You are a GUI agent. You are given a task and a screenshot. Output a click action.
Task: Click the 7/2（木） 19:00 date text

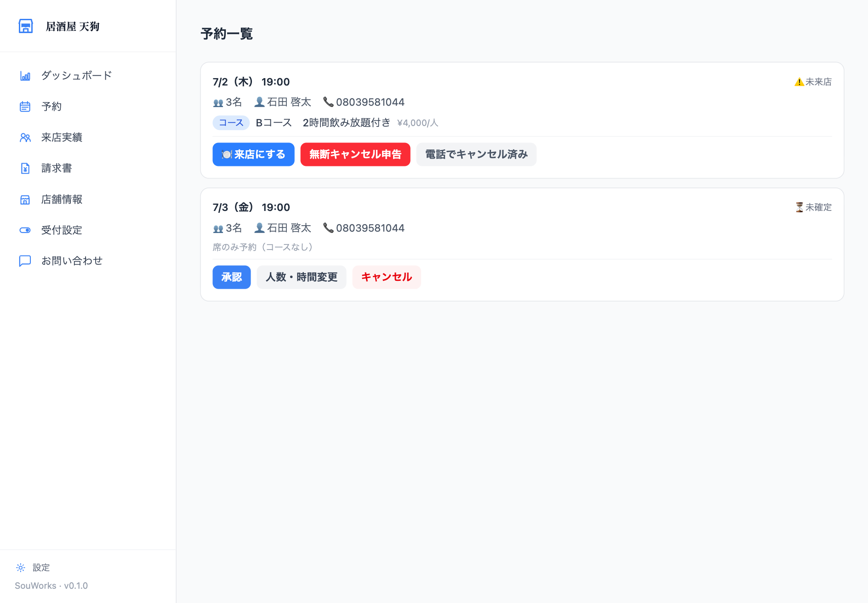point(251,82)
